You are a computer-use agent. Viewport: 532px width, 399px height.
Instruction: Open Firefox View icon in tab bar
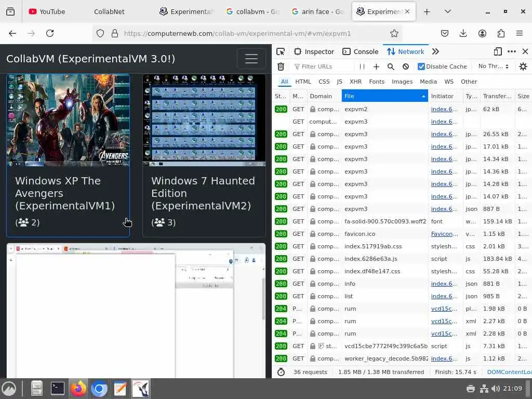(10, 11)
